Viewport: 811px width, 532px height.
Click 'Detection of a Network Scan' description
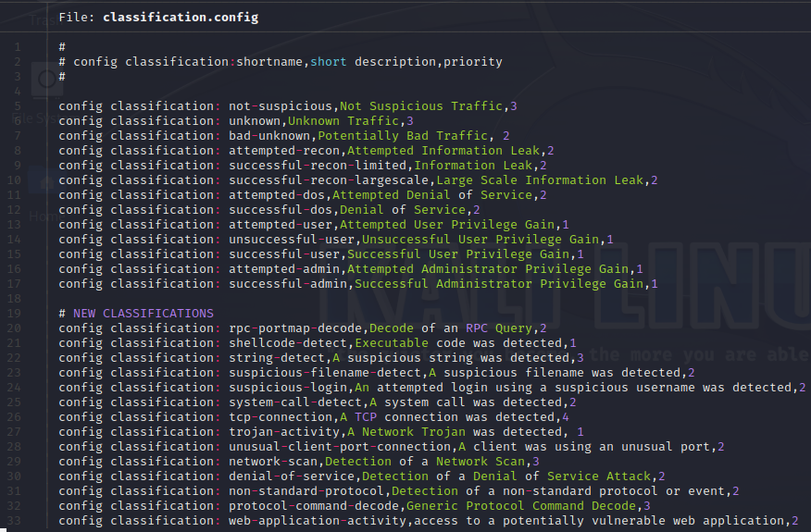click(425, 462)
